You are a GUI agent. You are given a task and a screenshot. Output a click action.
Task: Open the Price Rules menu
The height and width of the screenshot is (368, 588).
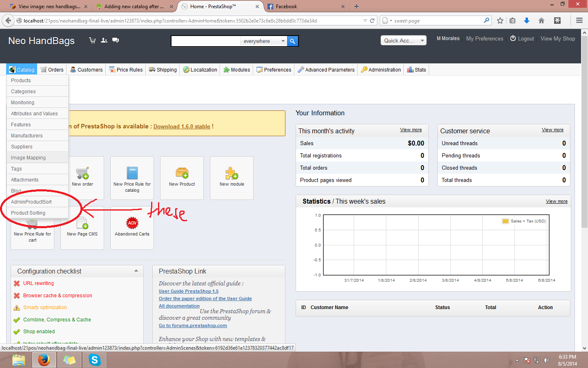coord(126,70)
